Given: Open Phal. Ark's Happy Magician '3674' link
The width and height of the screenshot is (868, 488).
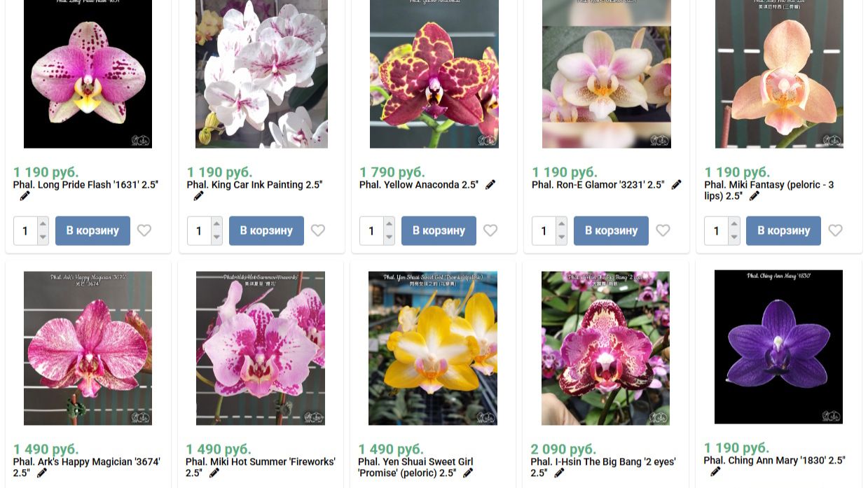Looking at the screenshot, I should pyautogui.click(x=86, y=468).
